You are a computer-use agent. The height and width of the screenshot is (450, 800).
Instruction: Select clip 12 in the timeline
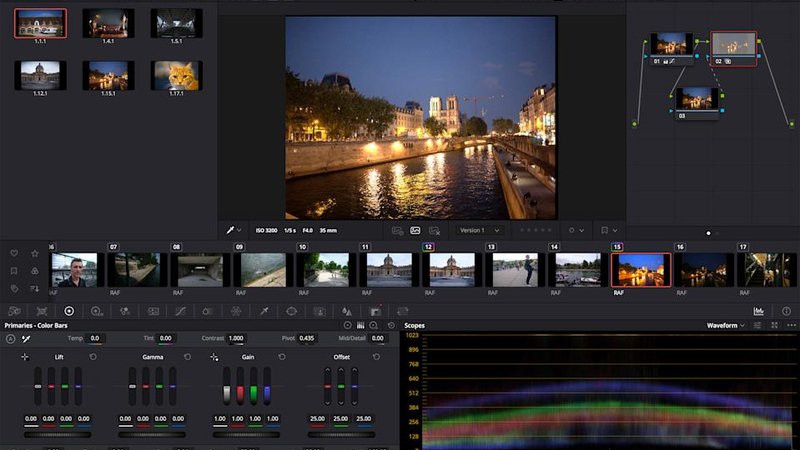pos(452,270)
